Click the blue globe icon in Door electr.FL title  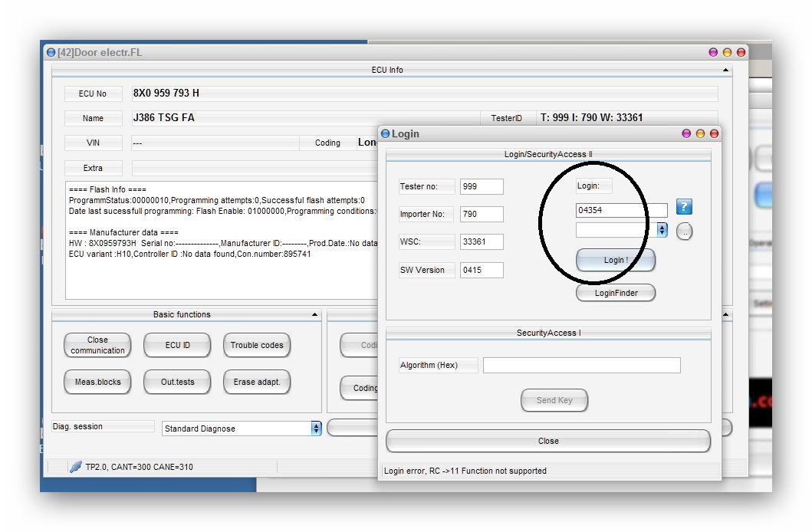point(51,52)
